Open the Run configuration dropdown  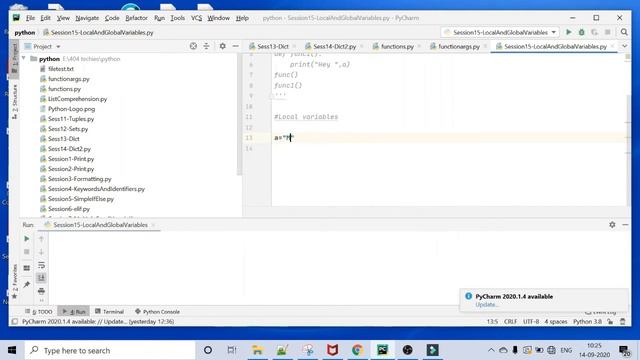[x=500, y=32]
